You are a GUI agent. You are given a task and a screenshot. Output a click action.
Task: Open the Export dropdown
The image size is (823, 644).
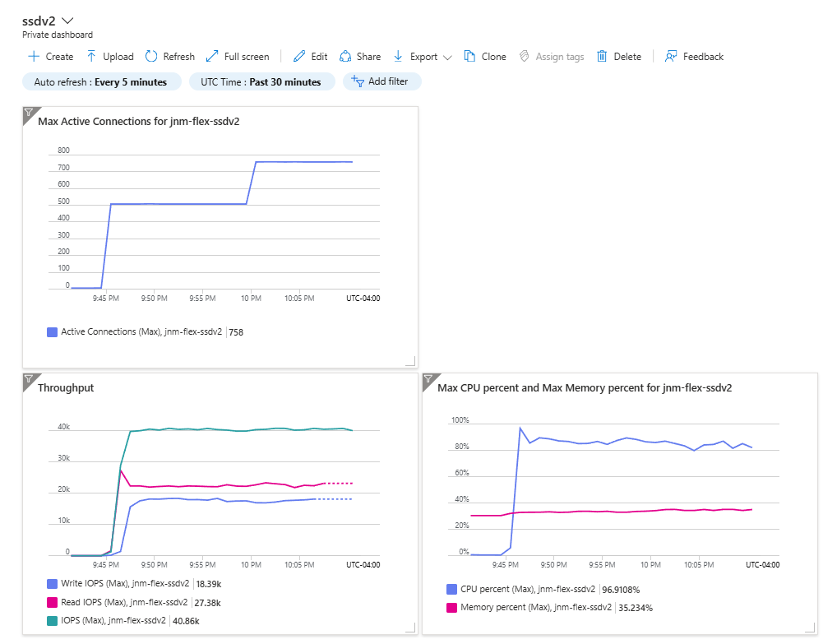pyautogui.click(x=423, y=57)
